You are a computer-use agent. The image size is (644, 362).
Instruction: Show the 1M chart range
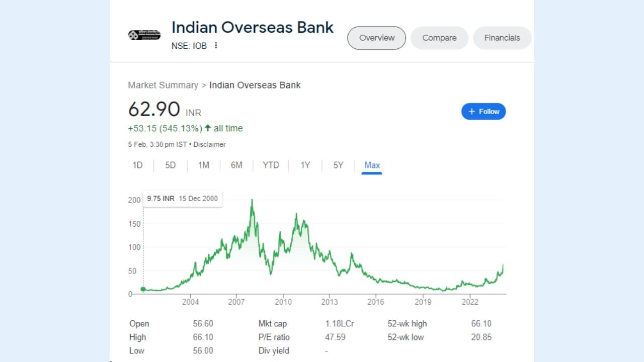tap(203, 165)
